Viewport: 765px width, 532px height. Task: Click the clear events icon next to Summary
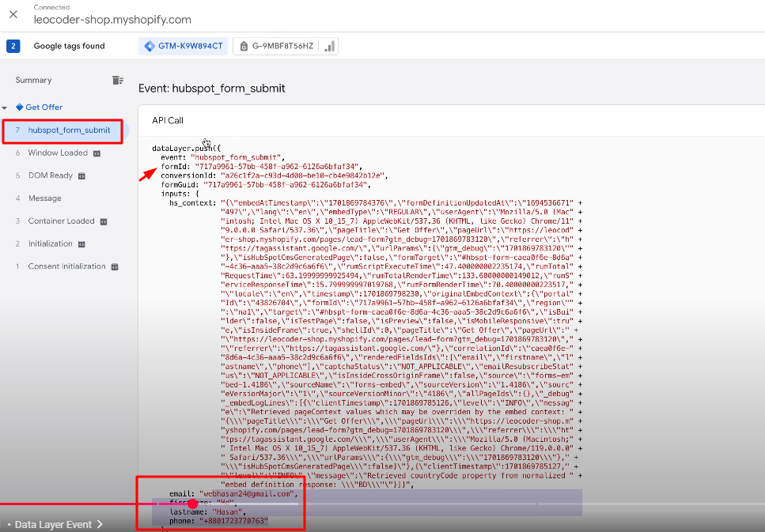click(x=118, y=80)
